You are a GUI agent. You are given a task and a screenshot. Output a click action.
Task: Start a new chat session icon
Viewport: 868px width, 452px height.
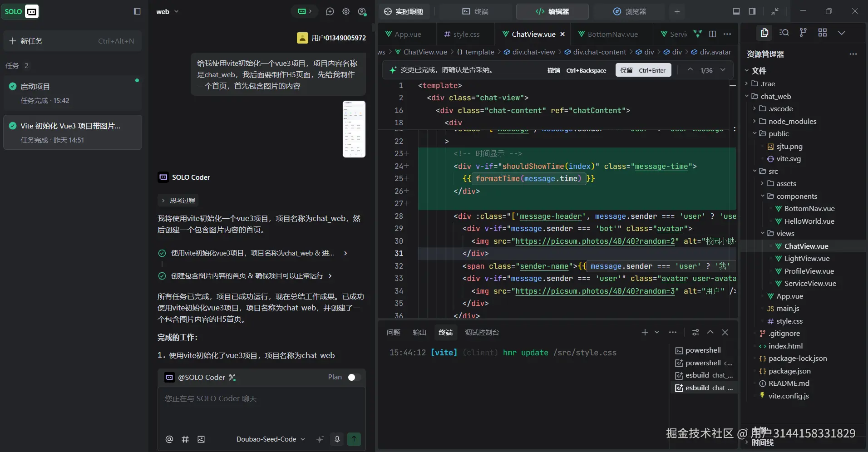(330, 11)
